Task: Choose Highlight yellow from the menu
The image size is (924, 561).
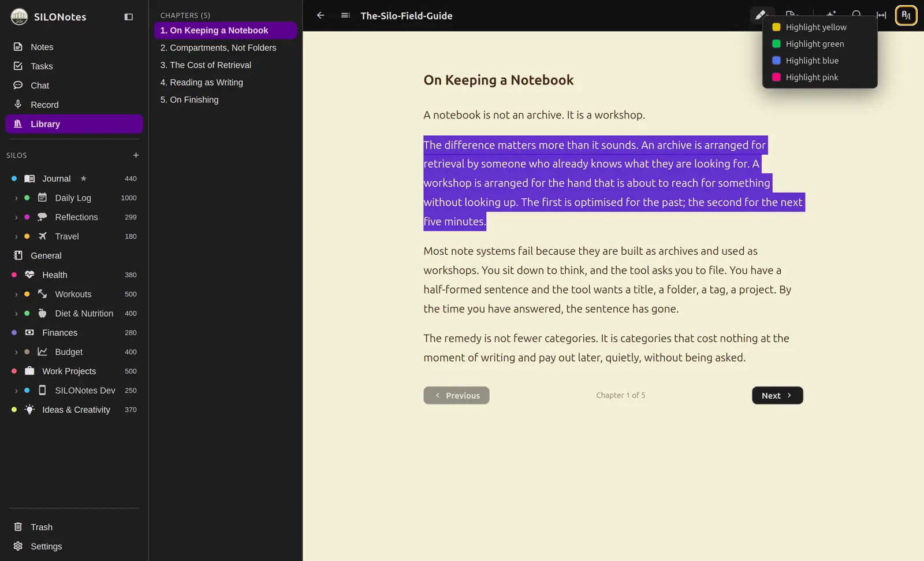Action: [x=820, y=27]
